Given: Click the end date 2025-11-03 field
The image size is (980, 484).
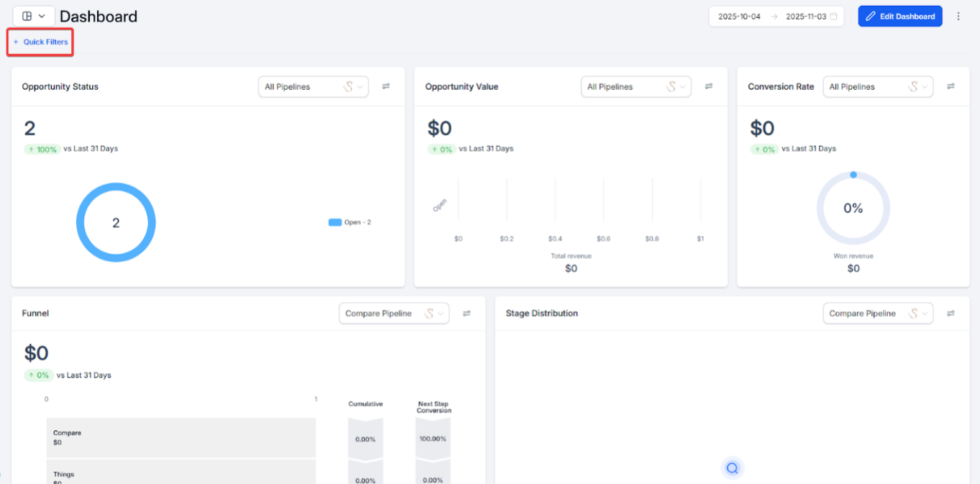Looking at the screenshot, I should tap(806, 17).
